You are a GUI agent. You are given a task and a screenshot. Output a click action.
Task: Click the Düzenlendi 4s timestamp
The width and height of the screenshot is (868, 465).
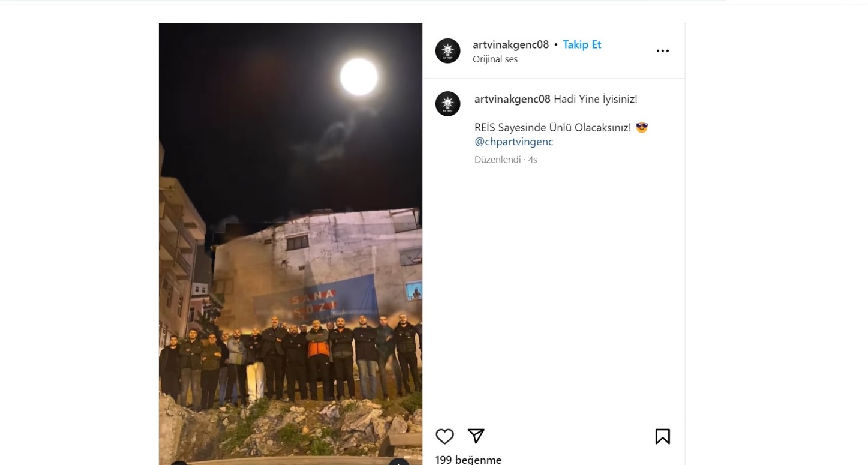coord(506,160)
